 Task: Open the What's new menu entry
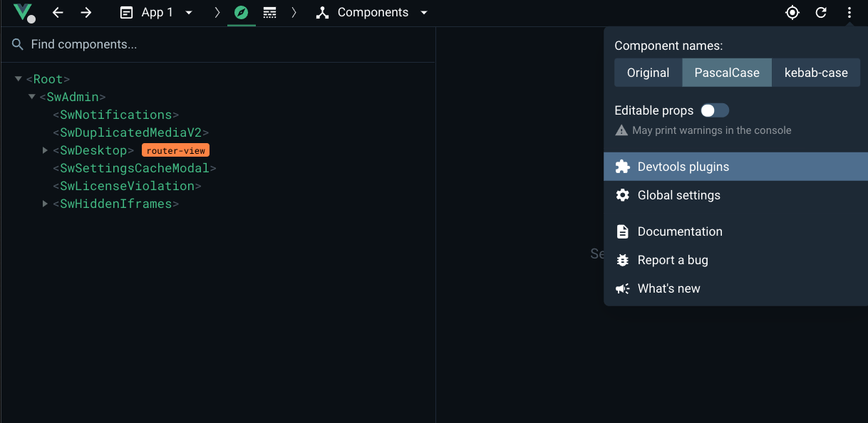coord(668,288)
